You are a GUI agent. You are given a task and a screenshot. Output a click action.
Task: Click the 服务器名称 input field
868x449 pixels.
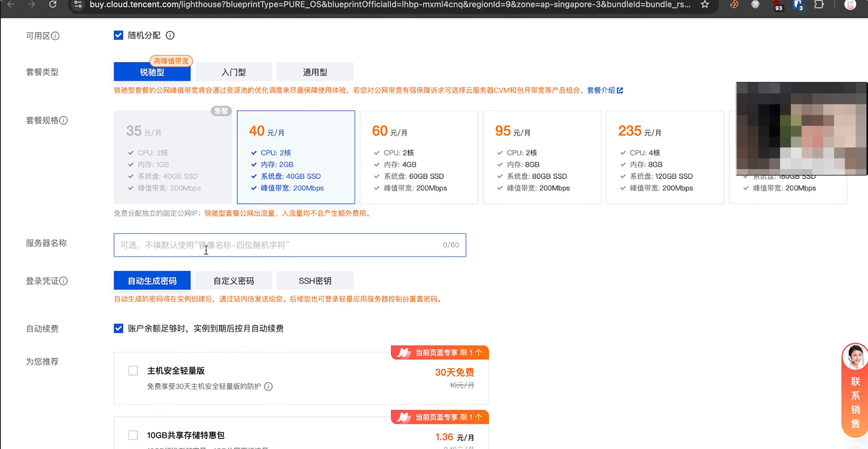pyautogui.click(x=289, y=245)
